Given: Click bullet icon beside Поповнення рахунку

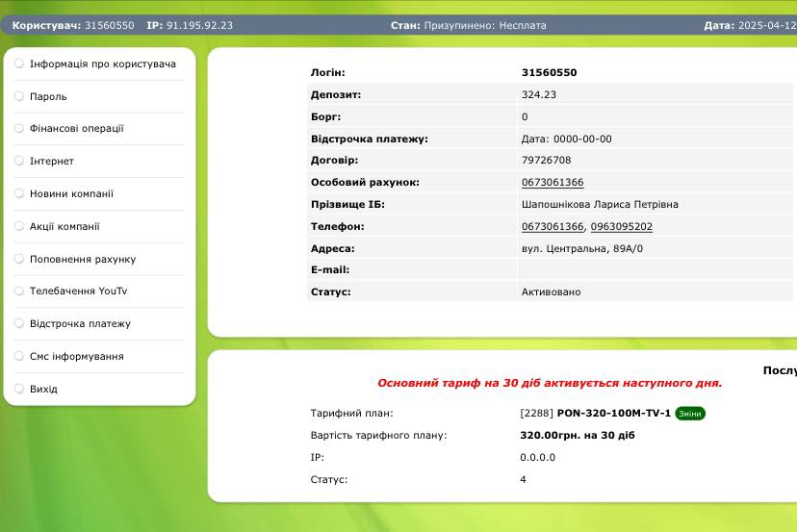Looking at the screenshot, I should (x=19, y=259).
